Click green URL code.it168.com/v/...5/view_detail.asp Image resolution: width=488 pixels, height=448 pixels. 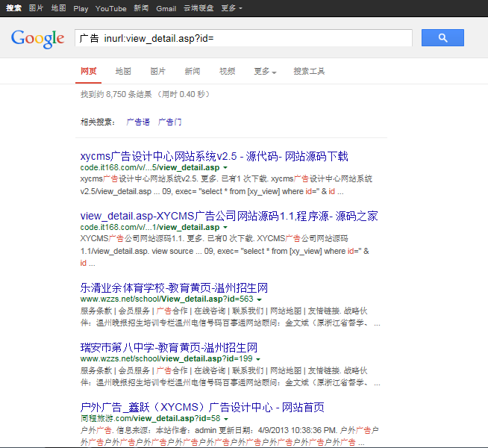tap(150, 167)
